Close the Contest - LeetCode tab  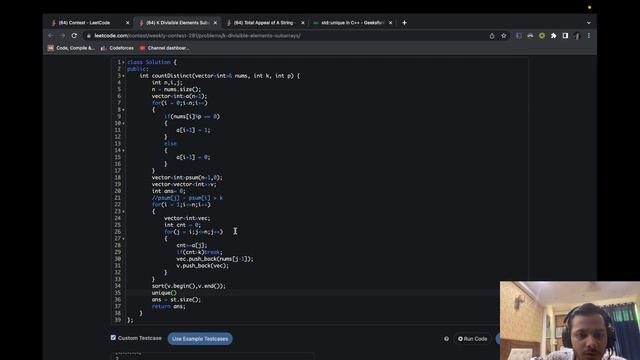127,23
